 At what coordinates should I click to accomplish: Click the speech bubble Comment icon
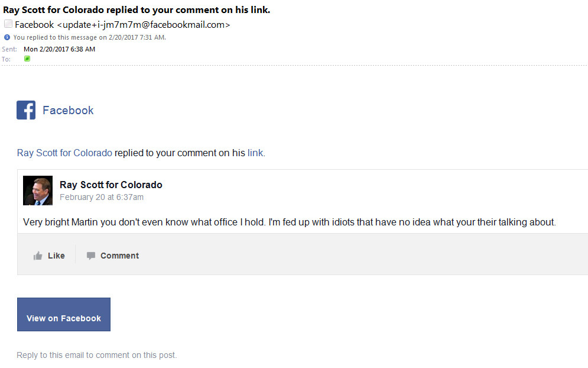point(91,256)
